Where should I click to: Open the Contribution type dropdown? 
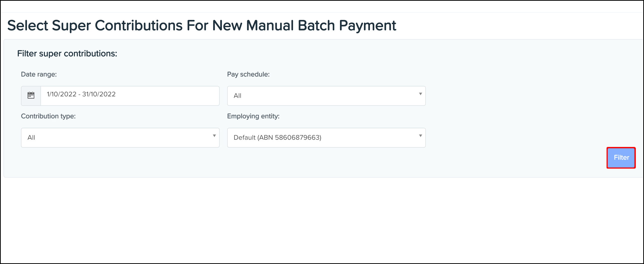[x=120, y=137]
